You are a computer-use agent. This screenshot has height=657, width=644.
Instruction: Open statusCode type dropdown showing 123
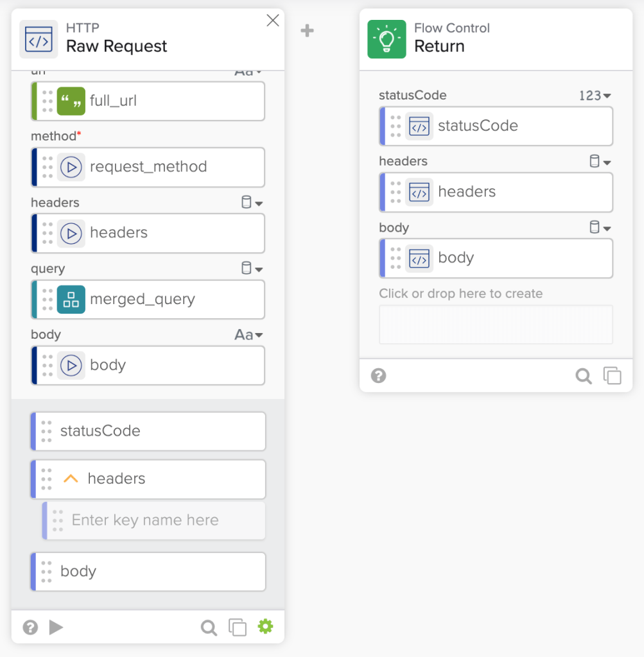tap(595, 96)
